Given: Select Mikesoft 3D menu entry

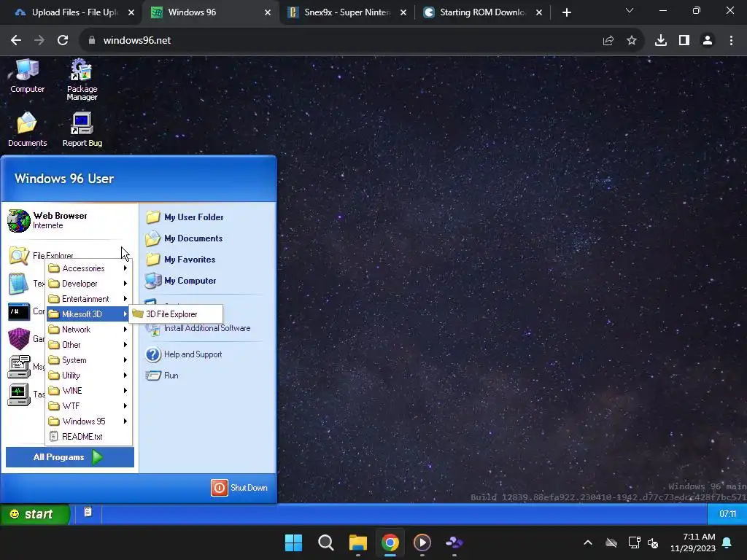Looking at the screenshot, I should coord(89,314).
